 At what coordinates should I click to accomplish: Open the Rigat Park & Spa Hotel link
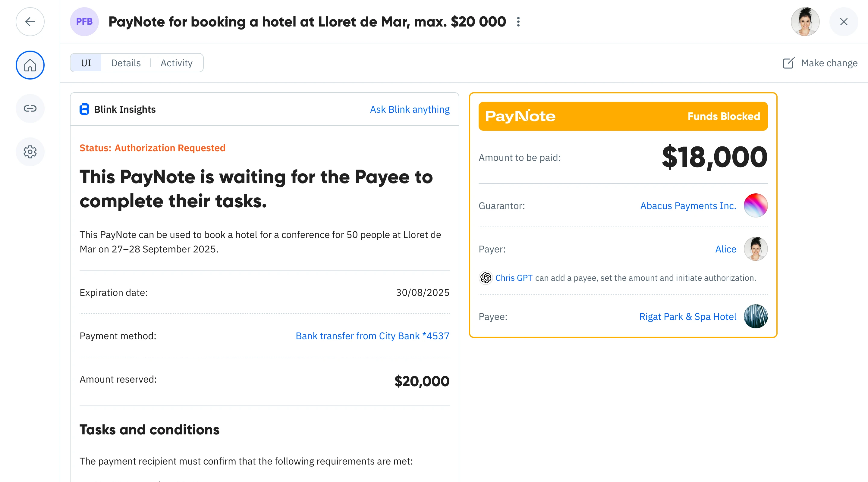(687, 317)
